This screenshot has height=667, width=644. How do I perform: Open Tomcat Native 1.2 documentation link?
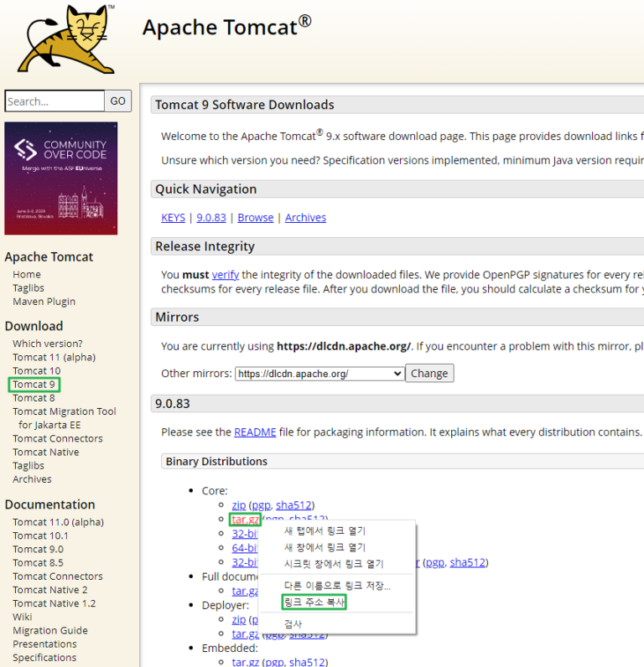[54, 603]
